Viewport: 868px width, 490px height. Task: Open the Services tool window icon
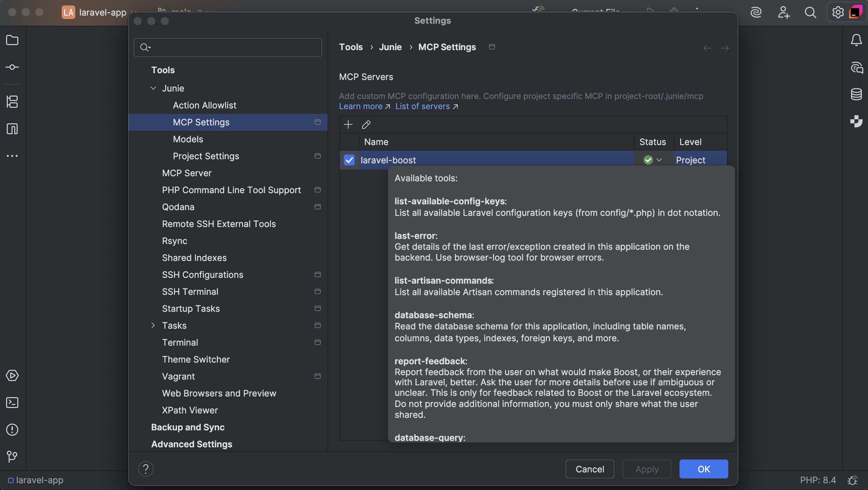pos(12,375)
